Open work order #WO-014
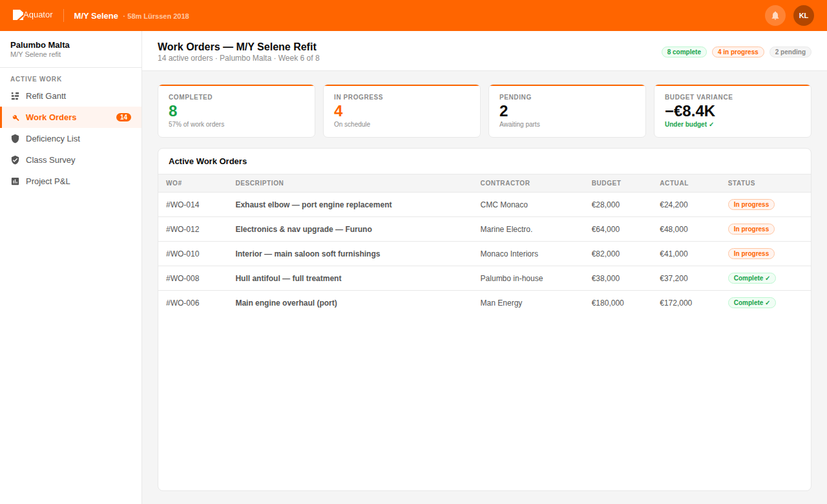Viewport: 827px width, 504px height. (183, 205)
